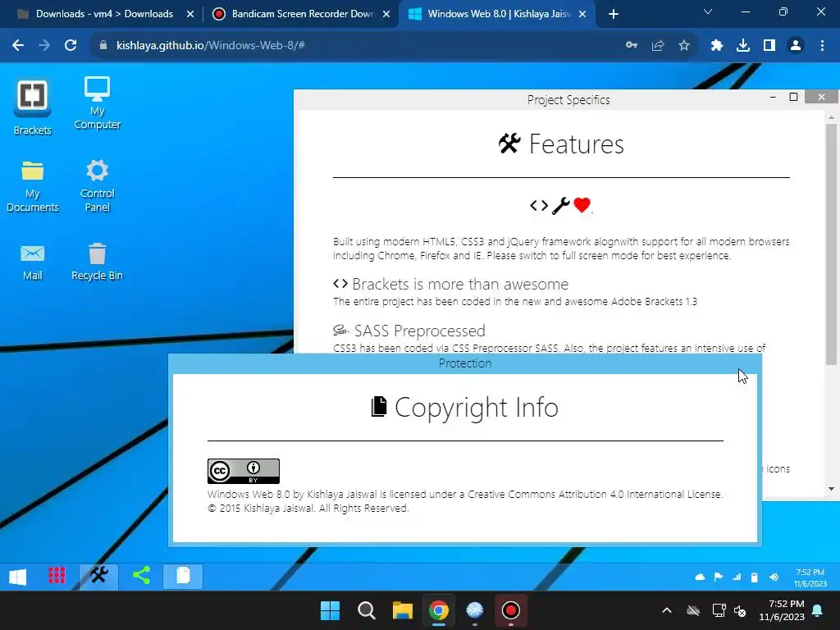Click the SASS Preprocessed heading
The image size is (840, 630).
pos(419,331)
